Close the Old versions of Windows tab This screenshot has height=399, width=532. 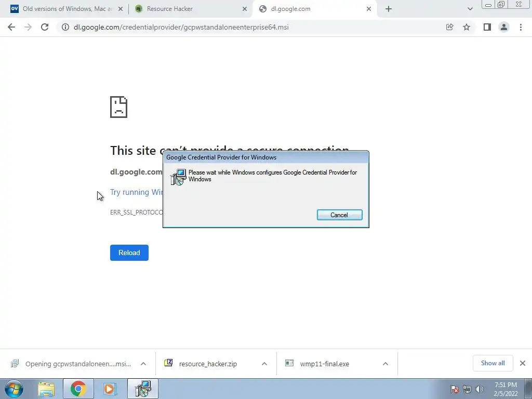point(121,9)
